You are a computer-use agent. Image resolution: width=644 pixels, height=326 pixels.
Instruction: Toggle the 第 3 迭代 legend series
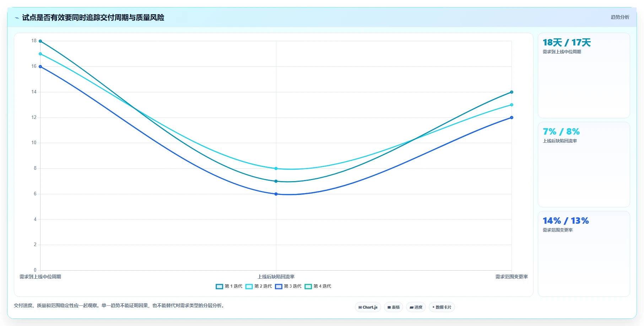(x=288, y=286)
